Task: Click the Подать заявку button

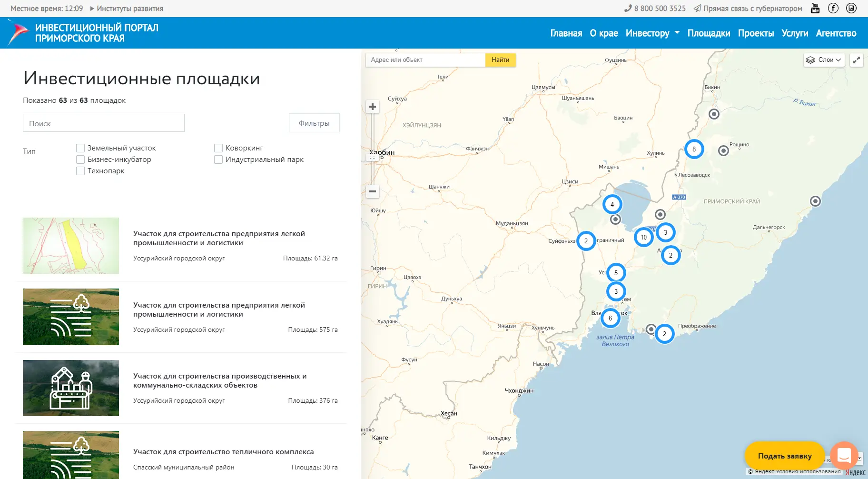Action: (785, 456)
